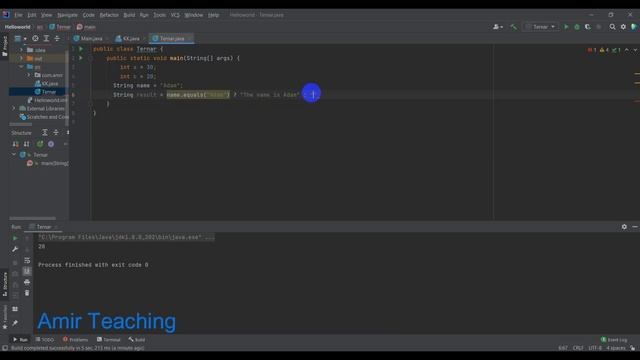
Task: Run with coverage from the top toolbar
Action: pyautogui.click(x=588, y=27)
